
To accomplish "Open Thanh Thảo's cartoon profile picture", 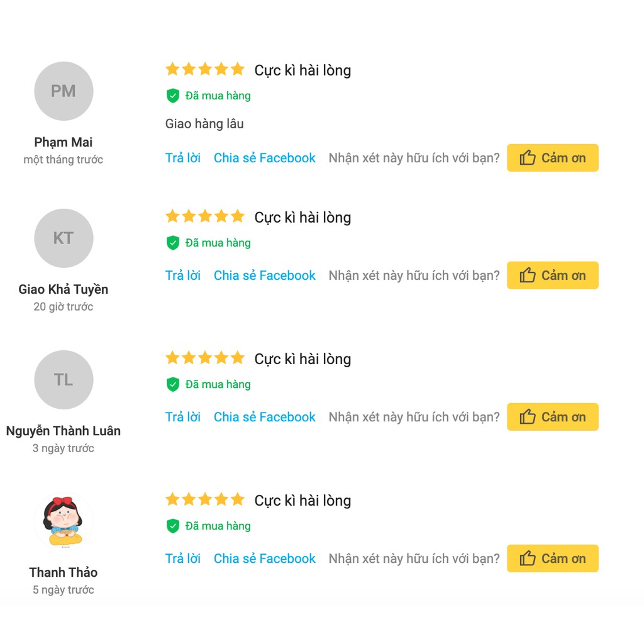I will (64, 521).
